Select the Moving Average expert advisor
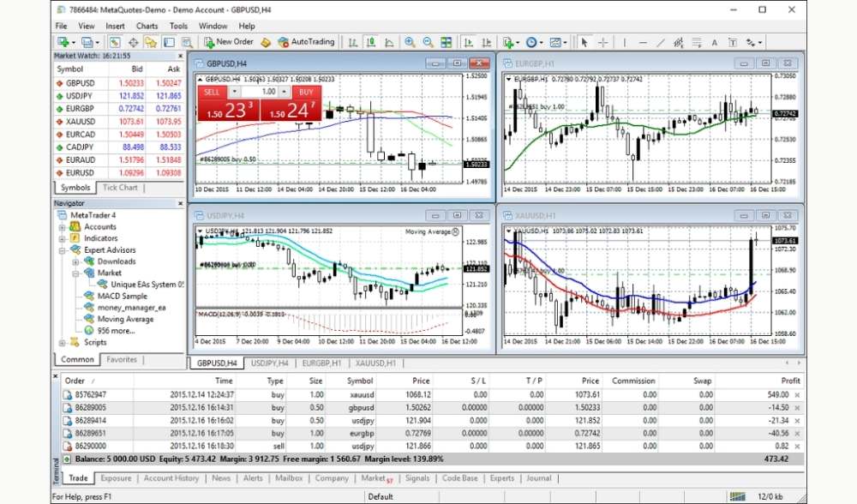857x504 pixels. click(x=125, y=319)
